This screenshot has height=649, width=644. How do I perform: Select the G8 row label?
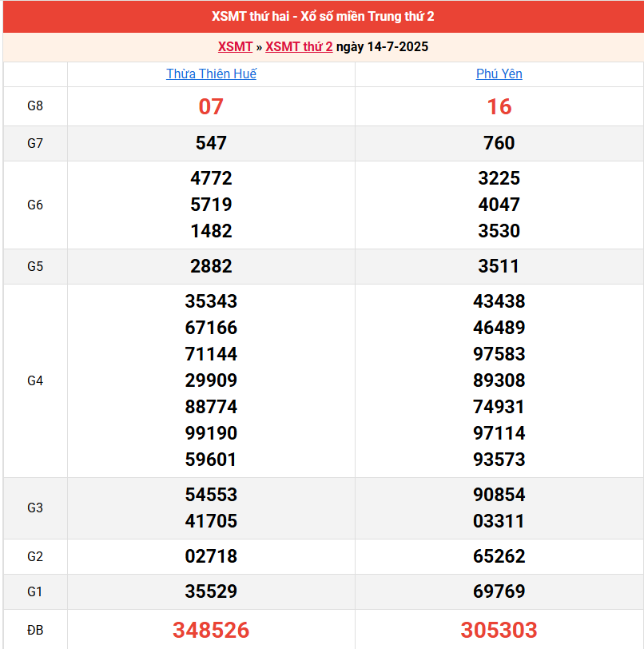pos(35,106)
